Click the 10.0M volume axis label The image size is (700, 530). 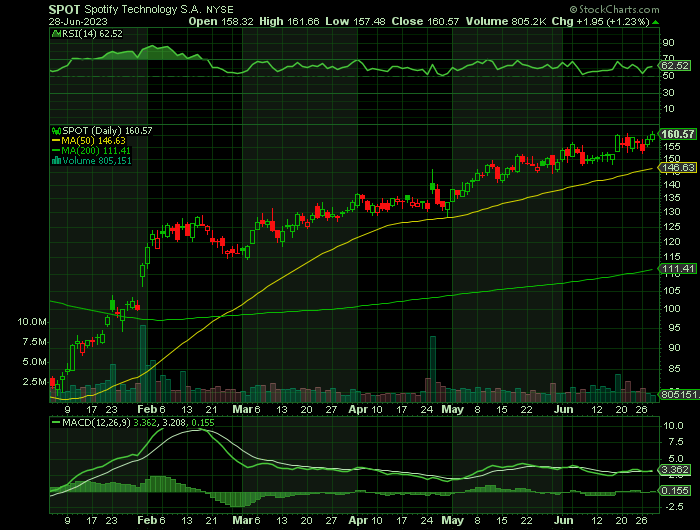32,322
